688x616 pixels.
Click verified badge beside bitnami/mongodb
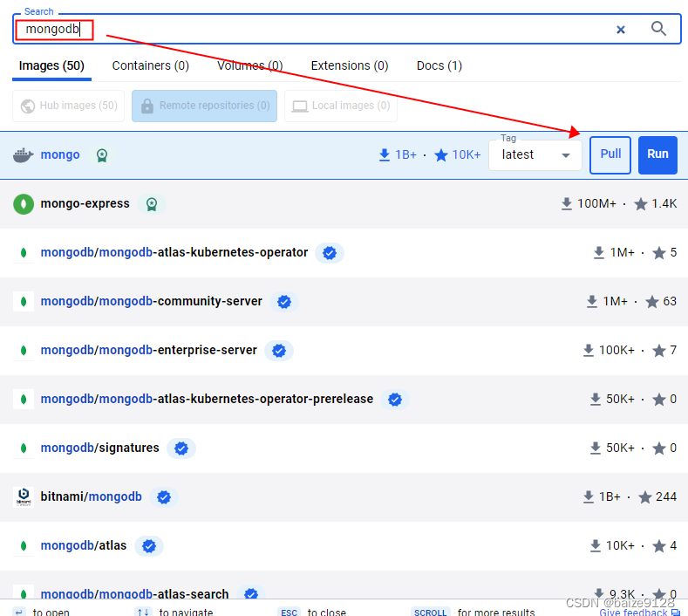[164, 497]
